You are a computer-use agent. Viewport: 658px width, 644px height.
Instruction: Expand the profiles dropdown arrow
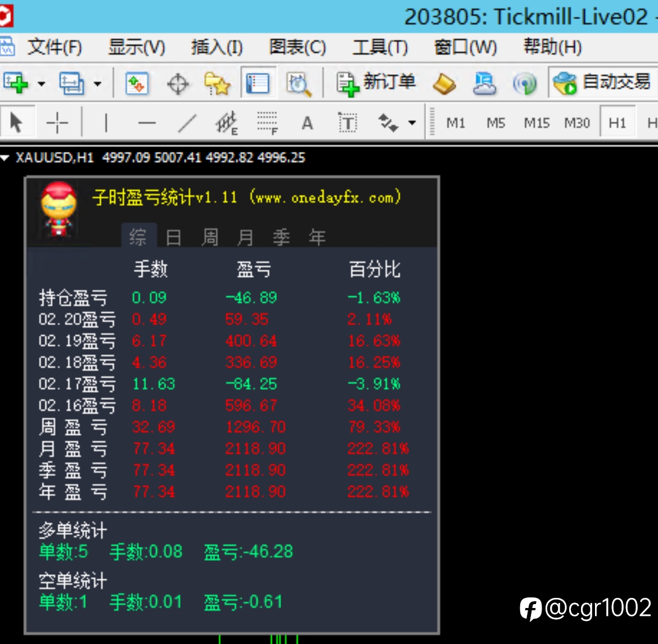pyautogui.click(x=97, y=84)
